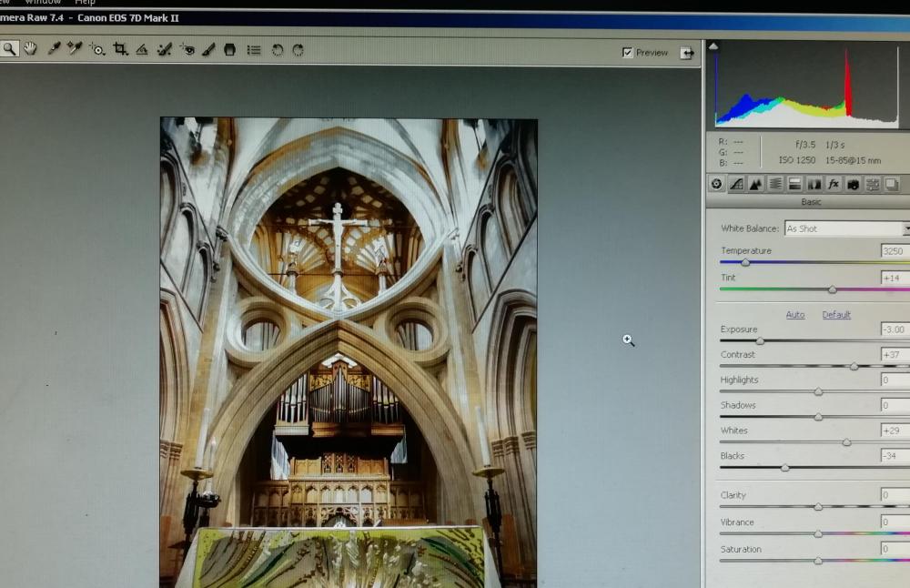Select the Hand tool
The image size is (910, 588).
click(x=30, y=49)
